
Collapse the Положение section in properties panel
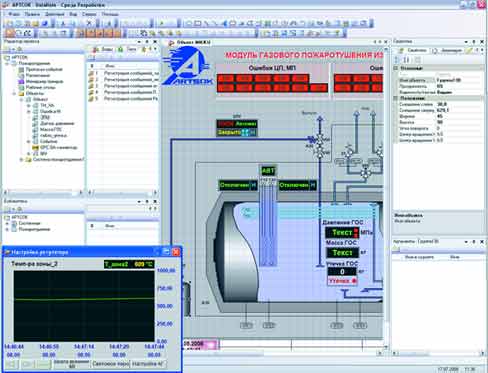pos(396,98)
